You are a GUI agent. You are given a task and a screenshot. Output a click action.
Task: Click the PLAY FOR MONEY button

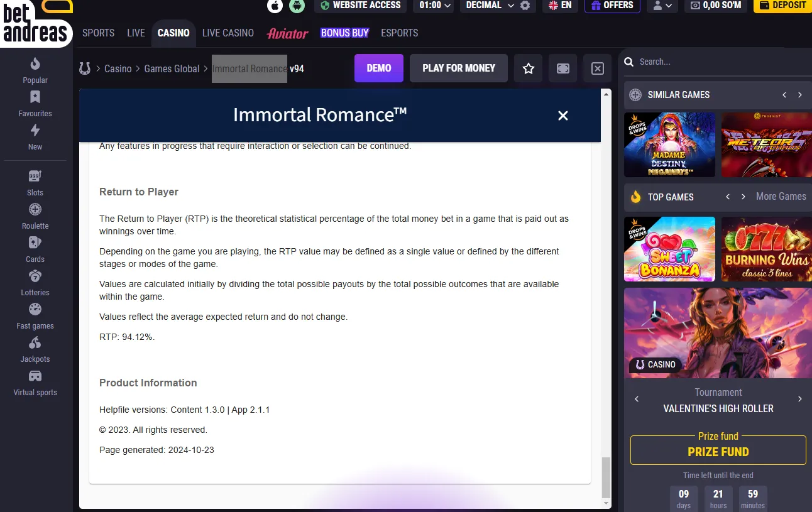(x=459, y=68)
